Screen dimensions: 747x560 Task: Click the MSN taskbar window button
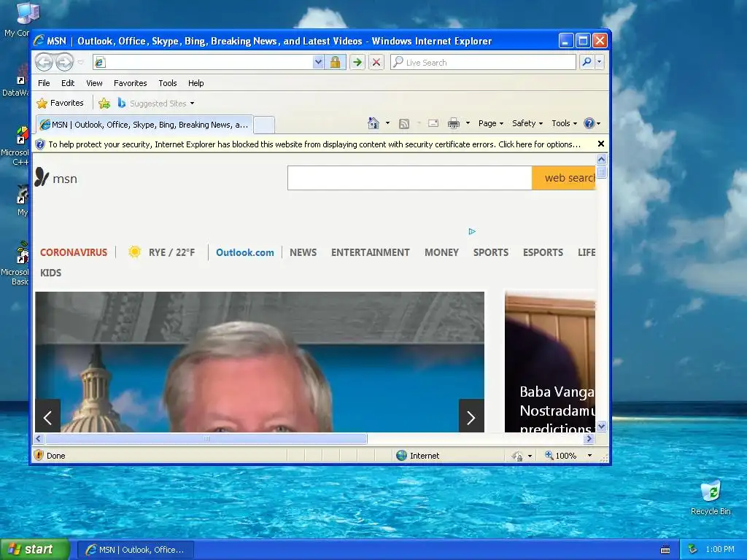point(135,550)
